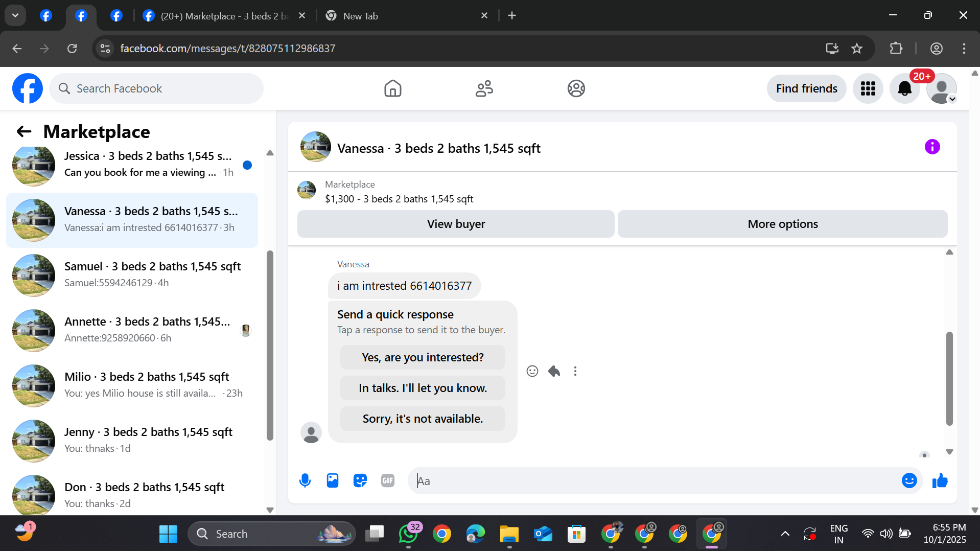Close the New Tab browser tab
Image resolution: width=980 pixels, height=551 pixels.
tap(484, 16)
